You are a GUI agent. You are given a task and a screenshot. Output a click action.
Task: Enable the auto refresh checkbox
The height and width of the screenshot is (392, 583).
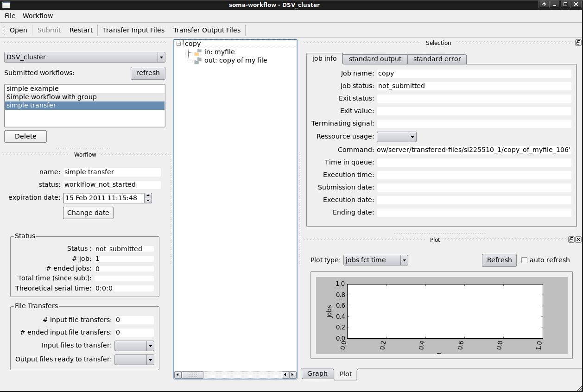(x=524, y=260)
